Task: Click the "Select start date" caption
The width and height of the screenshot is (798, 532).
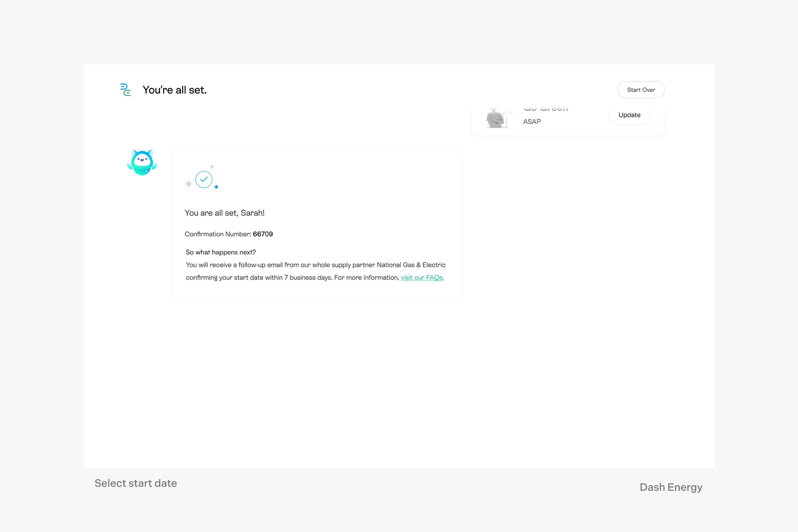Action: (x=136, y=483)
